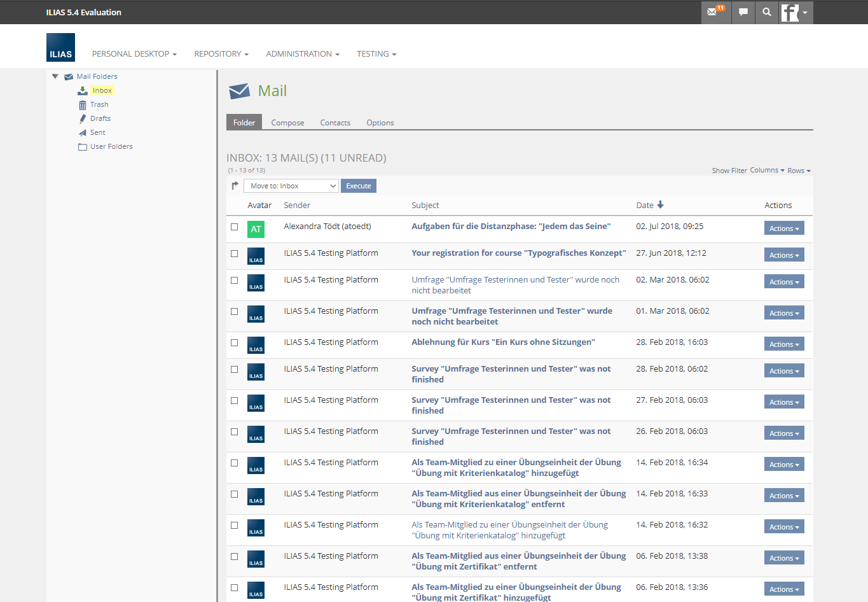This screenshot has width=868, height=602.
Task: Collapse the Mail Folders tree
Action: pyautogui.click(x=55, y=76)
